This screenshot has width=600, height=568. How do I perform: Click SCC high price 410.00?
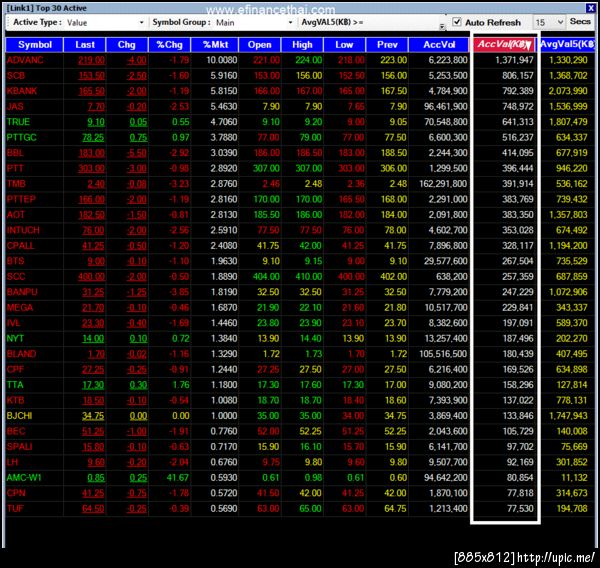point(309,276)
